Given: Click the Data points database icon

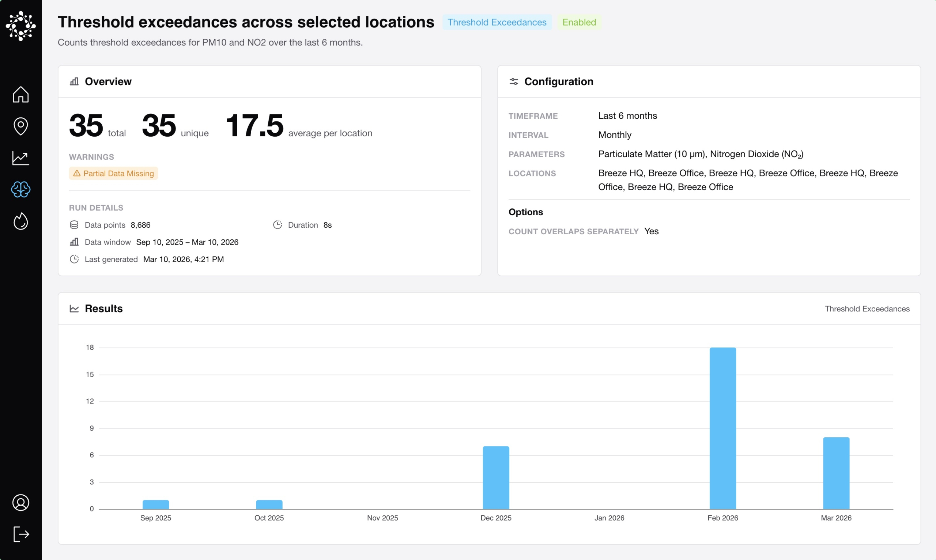Looking at the screenshot, I should 74,225.
